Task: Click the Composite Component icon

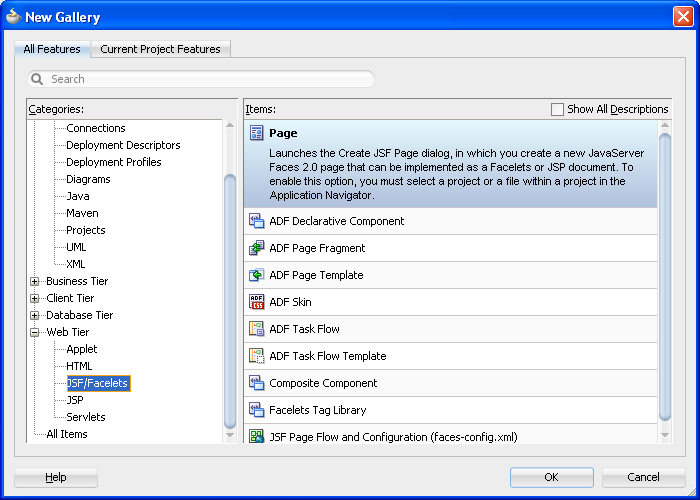Action: click(x=257, y=383)
